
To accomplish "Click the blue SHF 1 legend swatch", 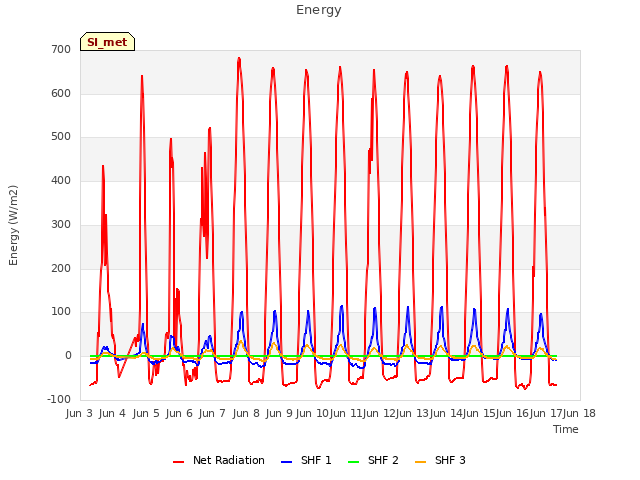I will (287, 462).
